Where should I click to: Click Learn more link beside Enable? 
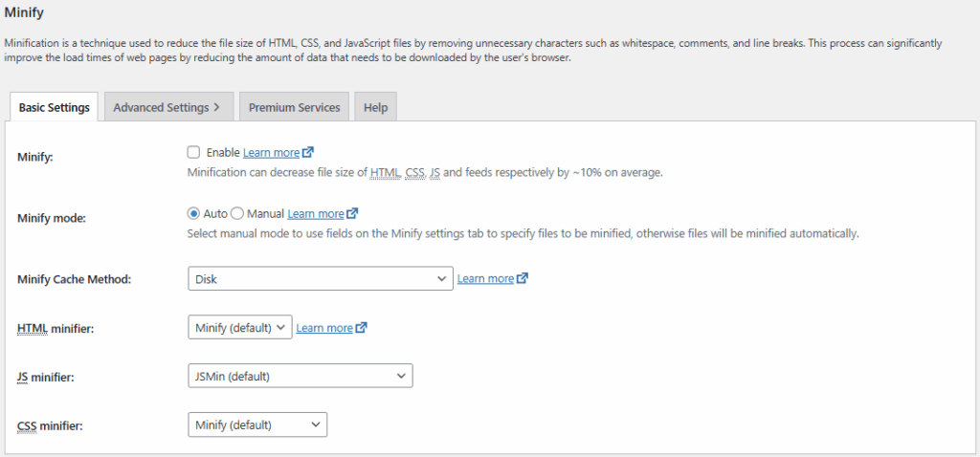(271, 153)
